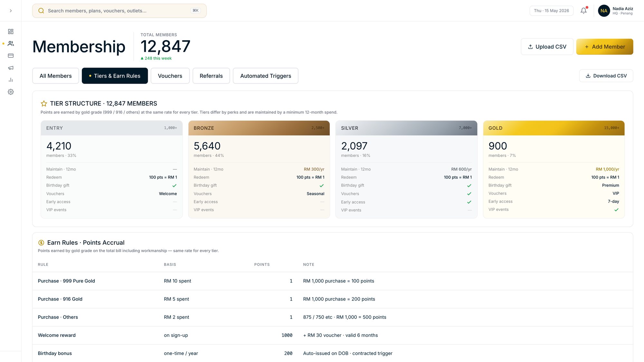The image size is (644, 362).
Task: Click the Silver tier gradient header
Action: pos(406,128)
